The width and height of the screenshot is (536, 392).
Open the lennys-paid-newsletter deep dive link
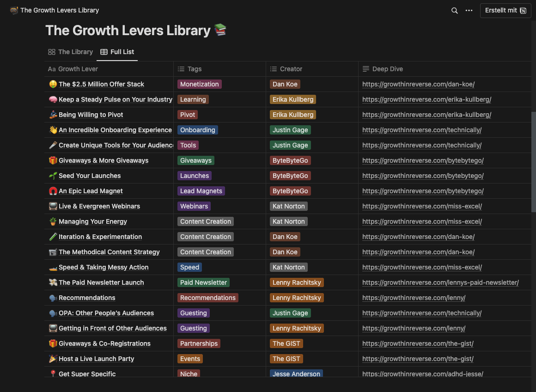pos(441,282)
